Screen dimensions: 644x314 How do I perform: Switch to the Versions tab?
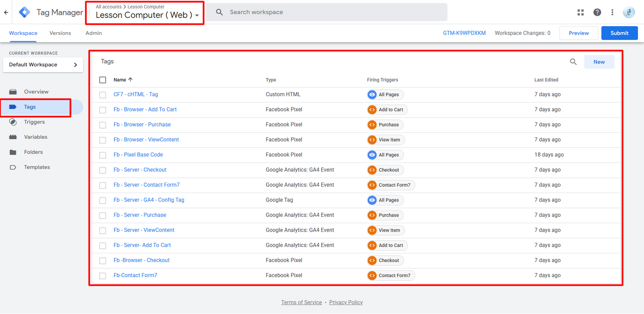tap(60, 33)
